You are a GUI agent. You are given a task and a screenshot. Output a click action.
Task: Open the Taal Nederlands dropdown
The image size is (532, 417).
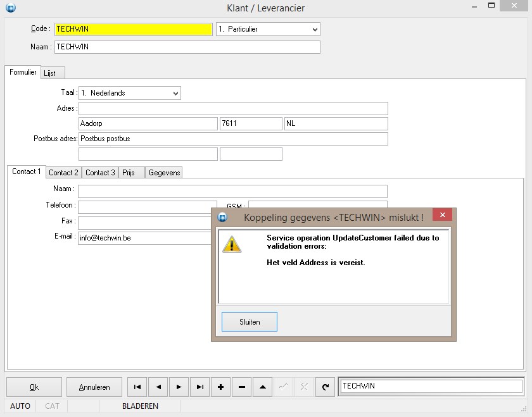tap(176, 93)
